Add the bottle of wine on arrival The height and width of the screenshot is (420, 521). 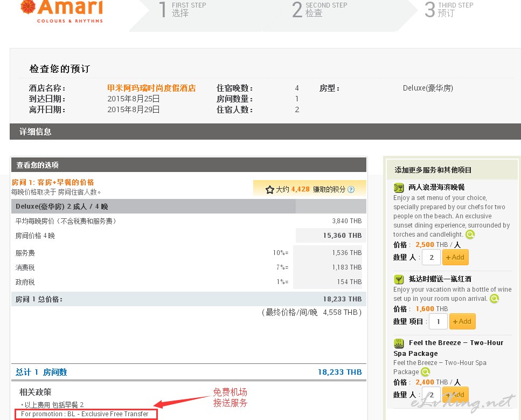(x=462, y=321)
